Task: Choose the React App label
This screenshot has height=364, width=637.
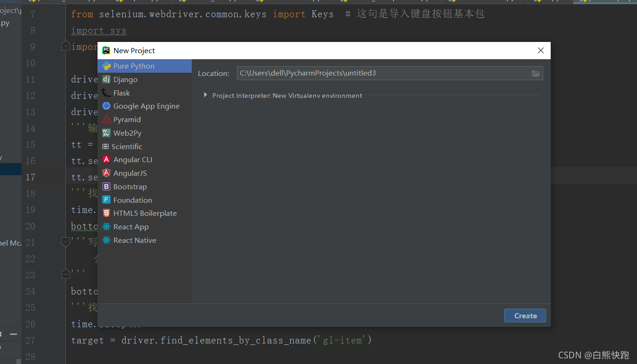Action: (131, 227)
